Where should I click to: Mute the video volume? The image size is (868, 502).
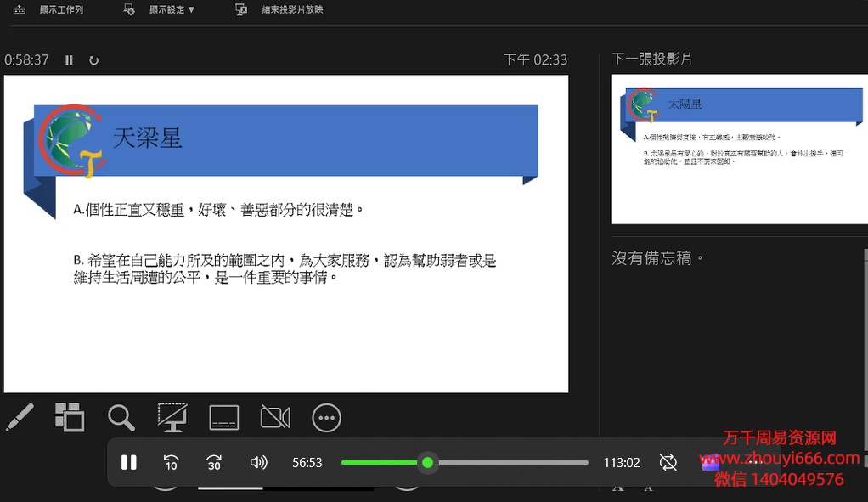(258, 462)
